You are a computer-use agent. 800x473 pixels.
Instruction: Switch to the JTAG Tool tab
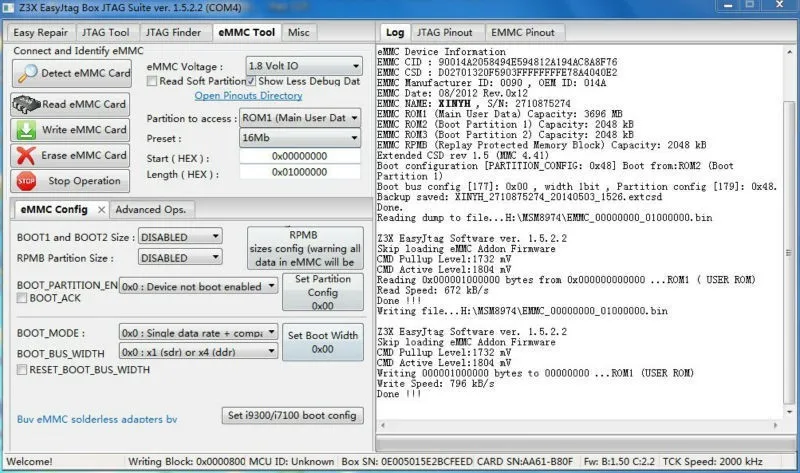[106, 33]
